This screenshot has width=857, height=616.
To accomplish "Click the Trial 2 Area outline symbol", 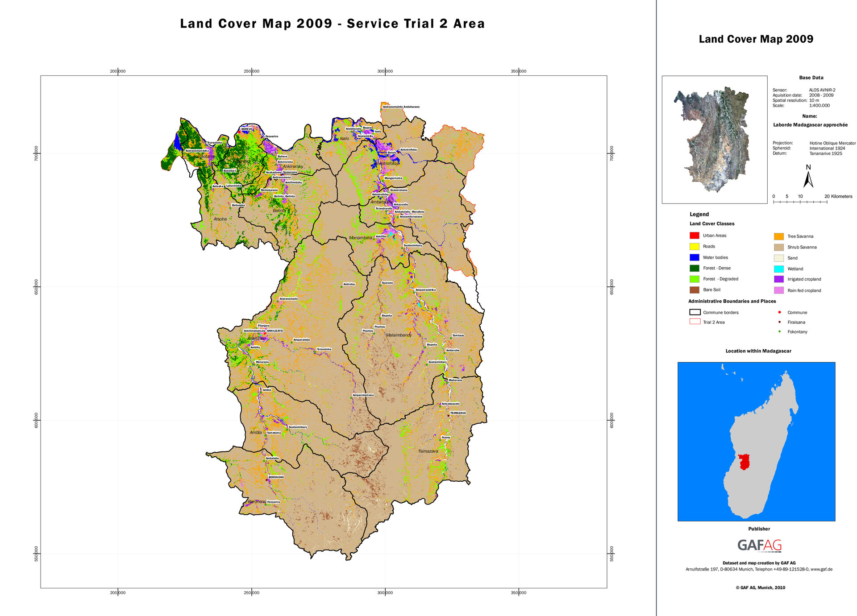I will tap(694, 322).
